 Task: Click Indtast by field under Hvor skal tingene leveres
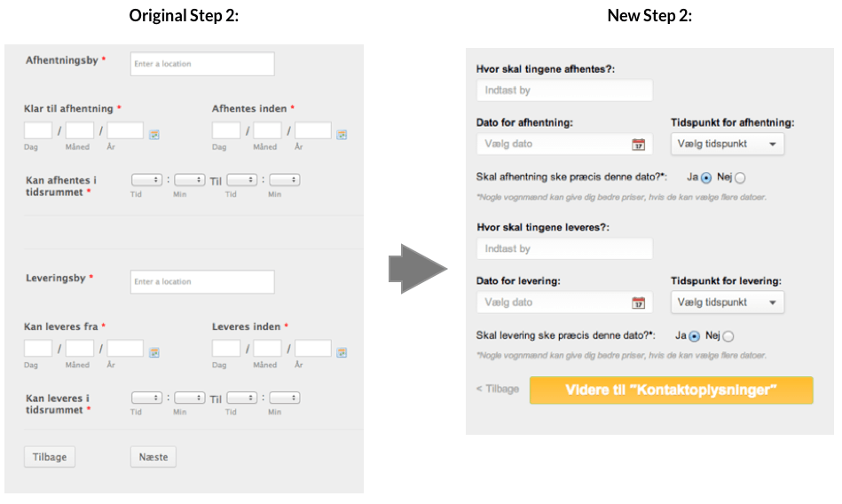click(x=564, y=249)
